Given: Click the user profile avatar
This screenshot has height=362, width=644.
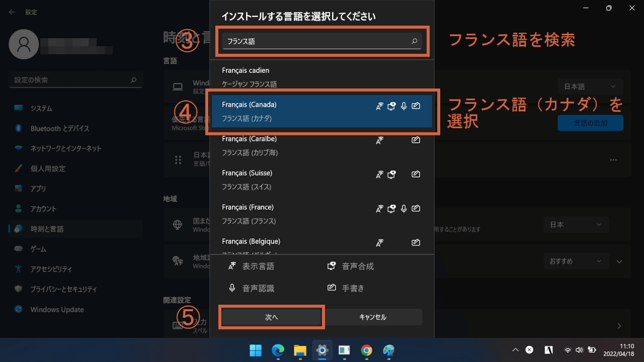Looking at the screenshot, I should [24, 44].
